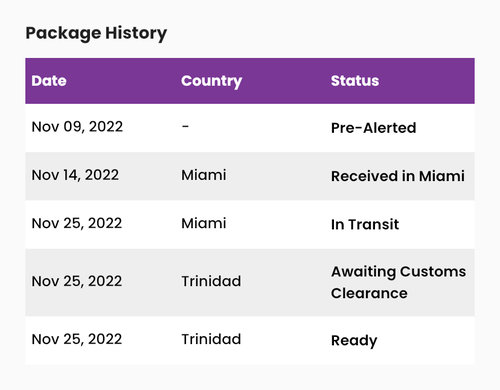Click the Pre-Alerted status cell
Viewport: 500px width, 390px height.
point(373,128)
